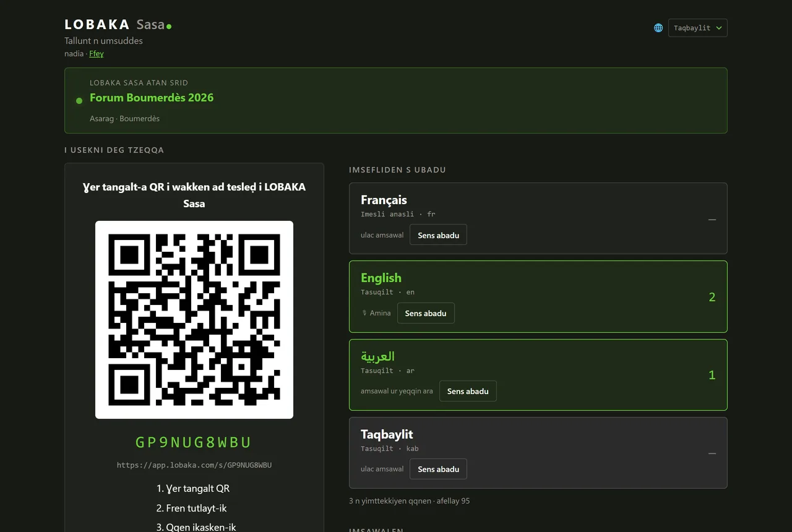Click the QR instruction heading text
This screenshot has height=532, width=792.
(x=194, y=195)
